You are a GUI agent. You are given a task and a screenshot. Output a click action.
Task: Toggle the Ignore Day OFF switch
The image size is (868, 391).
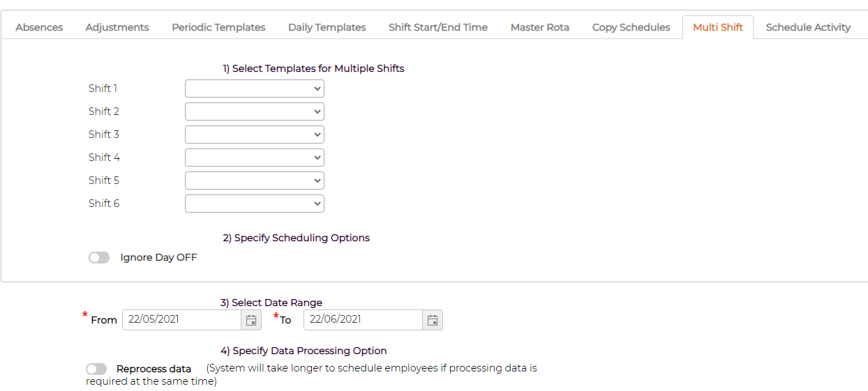(99, 258)
